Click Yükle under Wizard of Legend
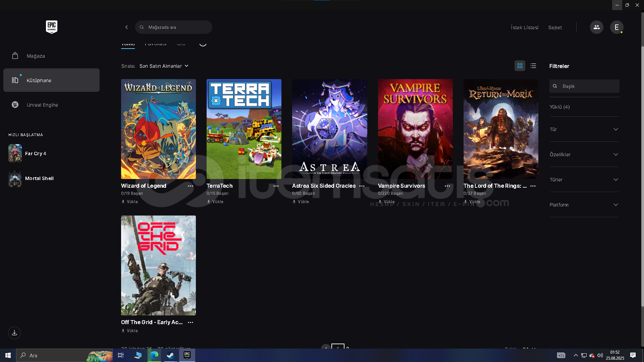The width and height of the screenshot is (644, 362). 129,202
